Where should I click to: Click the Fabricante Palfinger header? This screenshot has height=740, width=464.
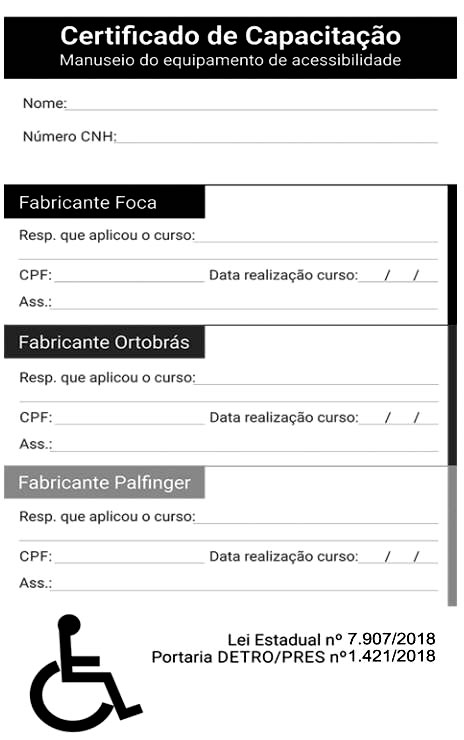(x=104, y=482)
